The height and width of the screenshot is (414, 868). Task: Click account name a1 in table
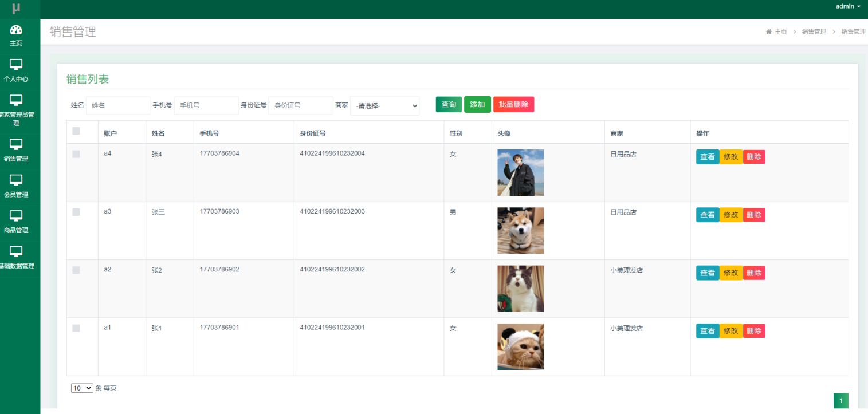(107, 328)
